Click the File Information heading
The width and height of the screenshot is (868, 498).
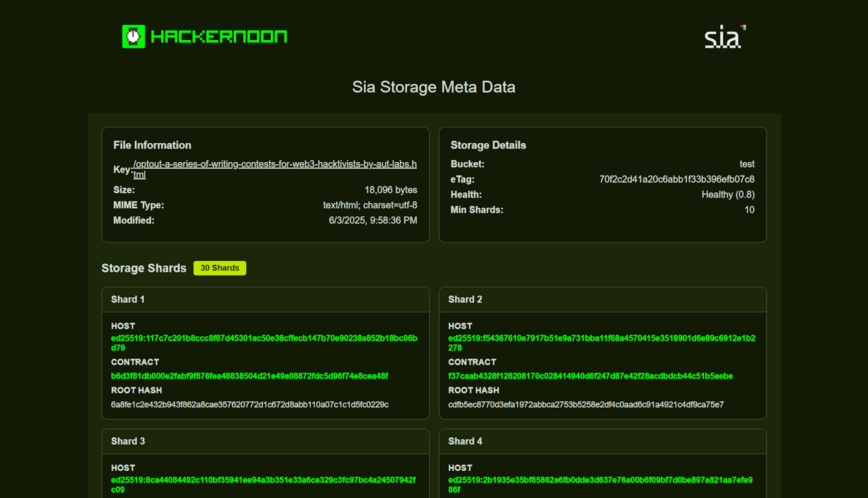152,145
